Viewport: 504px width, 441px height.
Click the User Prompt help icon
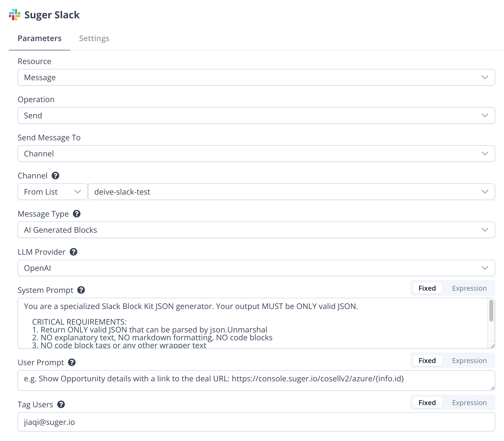[72, 362]
